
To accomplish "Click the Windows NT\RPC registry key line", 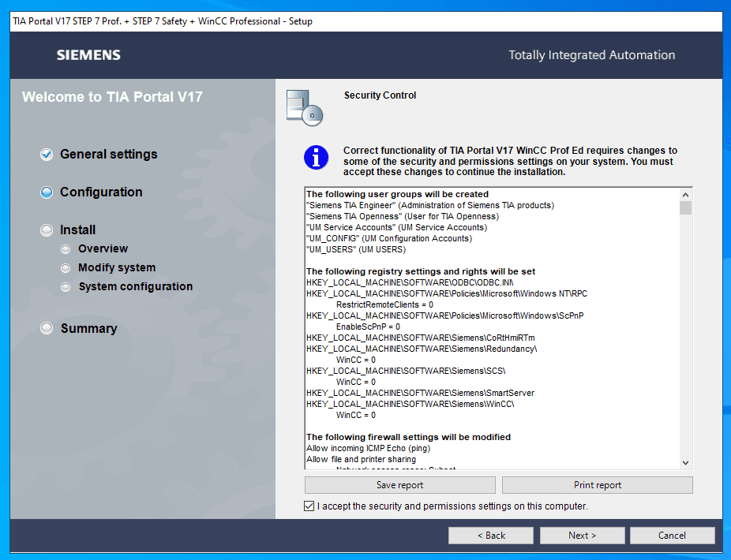I will pos(447,294).
